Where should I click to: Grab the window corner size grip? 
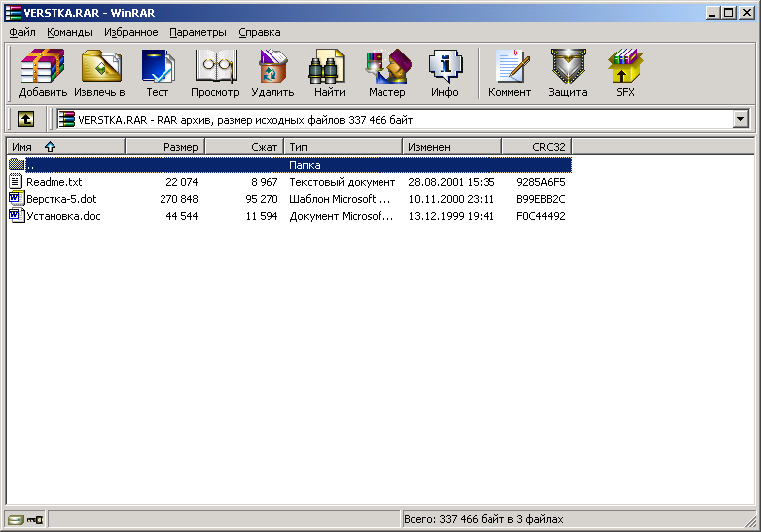pos(750,520)
